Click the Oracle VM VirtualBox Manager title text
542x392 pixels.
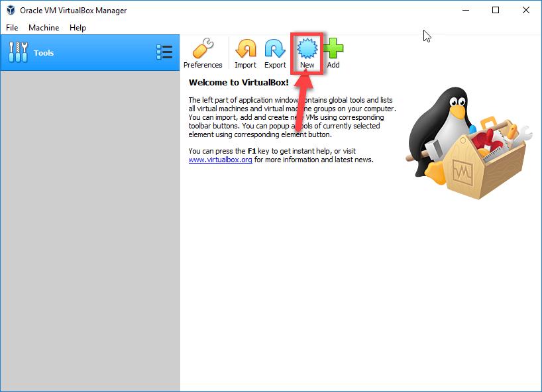[73, 11]
